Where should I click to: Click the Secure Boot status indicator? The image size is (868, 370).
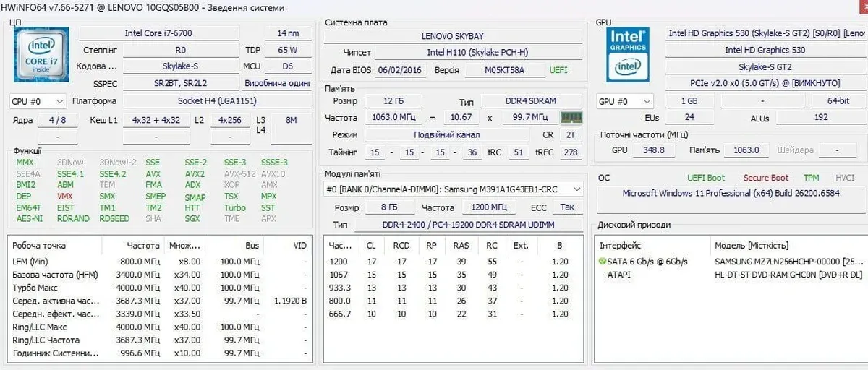[x=765, y=178]
